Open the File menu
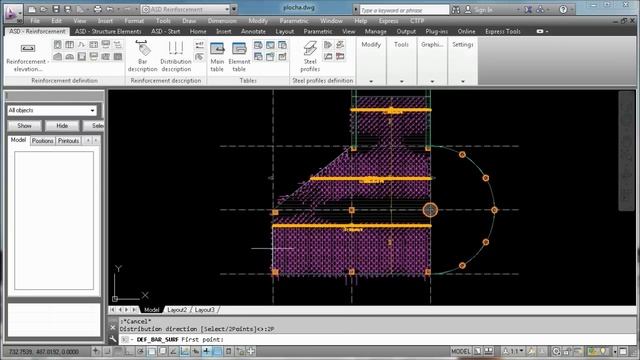 (x=35, y=20)
